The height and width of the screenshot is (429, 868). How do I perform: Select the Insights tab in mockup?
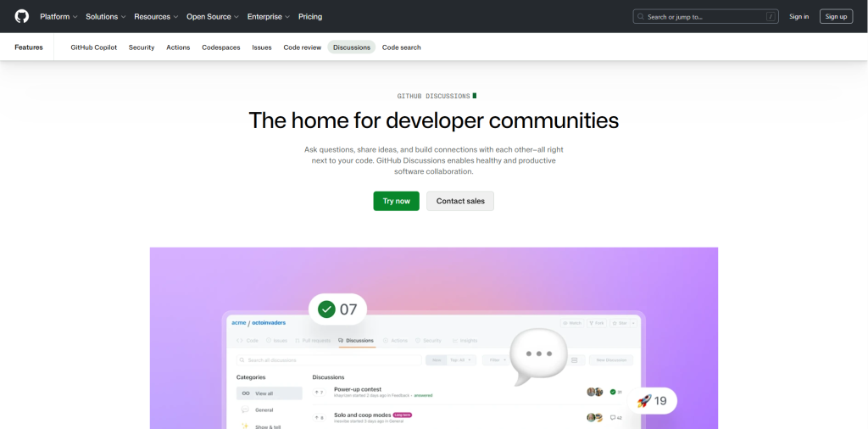point(465,341)
